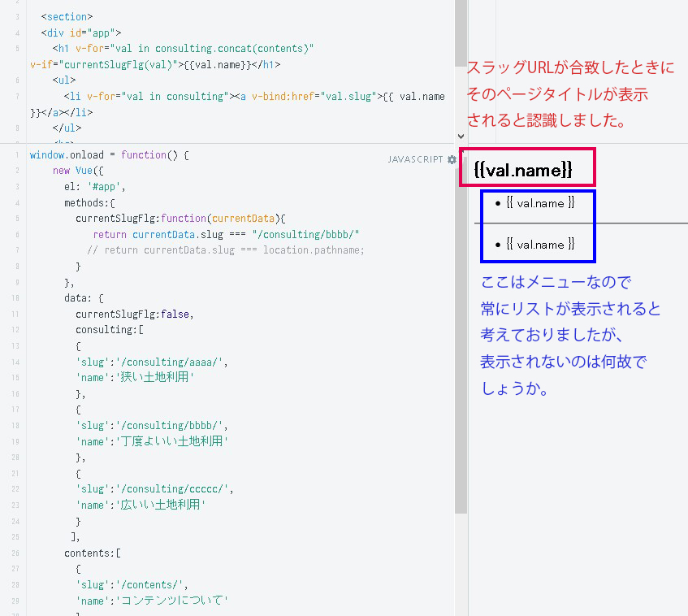Click the currentSlugFlg:false data line
Viewport: 688px width, 616px height.
[x=134, y=314]
